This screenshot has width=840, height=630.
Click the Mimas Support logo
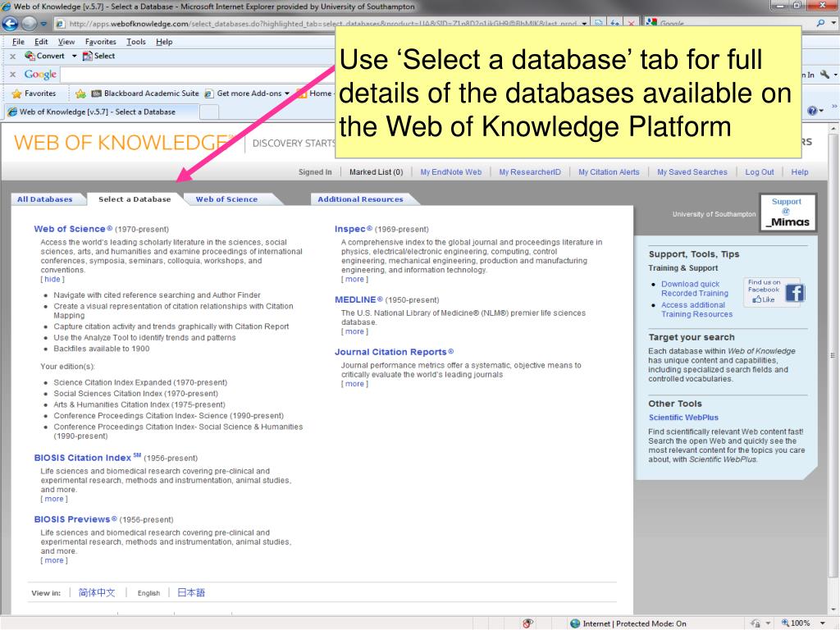click(787, 212)
